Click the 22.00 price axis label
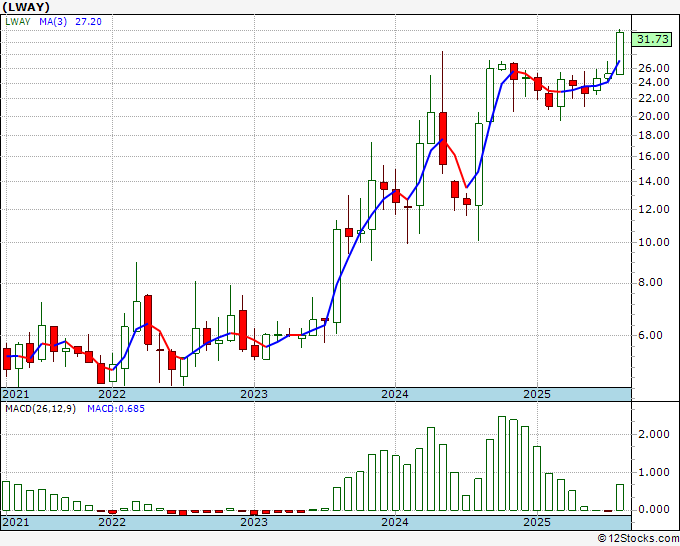 (654, 98)
